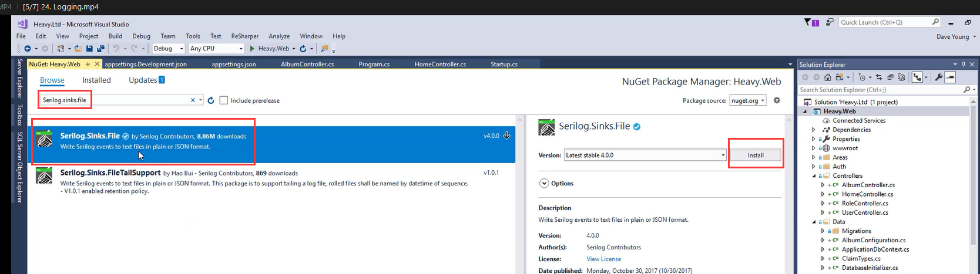This screenshot has width=980, height=274.
Task: Click the browser refresh icon in toolbar
Action: (x=303, y=49)
